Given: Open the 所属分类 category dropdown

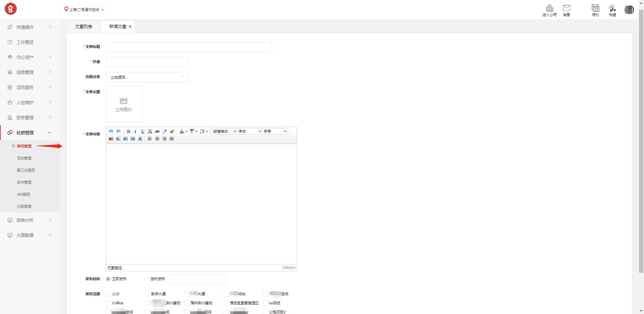Looking at the screenshot, I should point(147,77).
